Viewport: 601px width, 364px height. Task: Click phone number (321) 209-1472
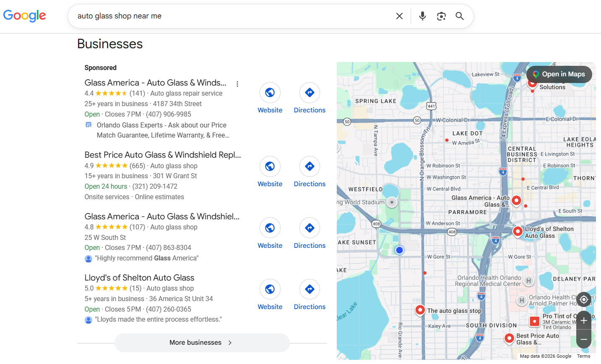coord(155,186)
